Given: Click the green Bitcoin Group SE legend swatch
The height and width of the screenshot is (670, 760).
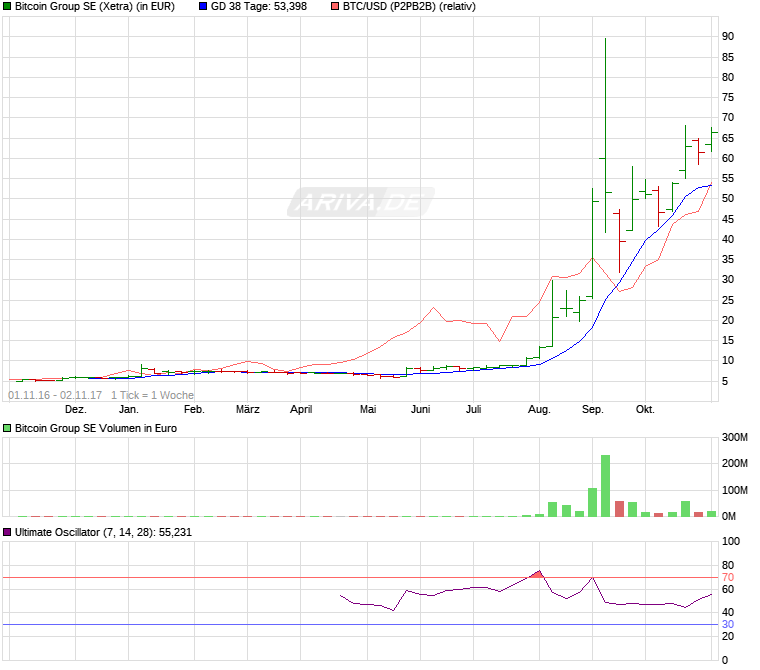Looking at the screenshot, I should tap(7, 7).
